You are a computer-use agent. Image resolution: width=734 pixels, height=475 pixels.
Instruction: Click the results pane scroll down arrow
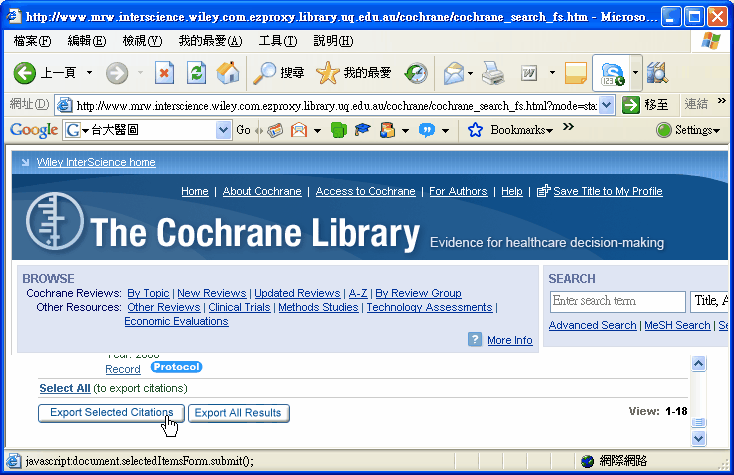coord(698,438)
